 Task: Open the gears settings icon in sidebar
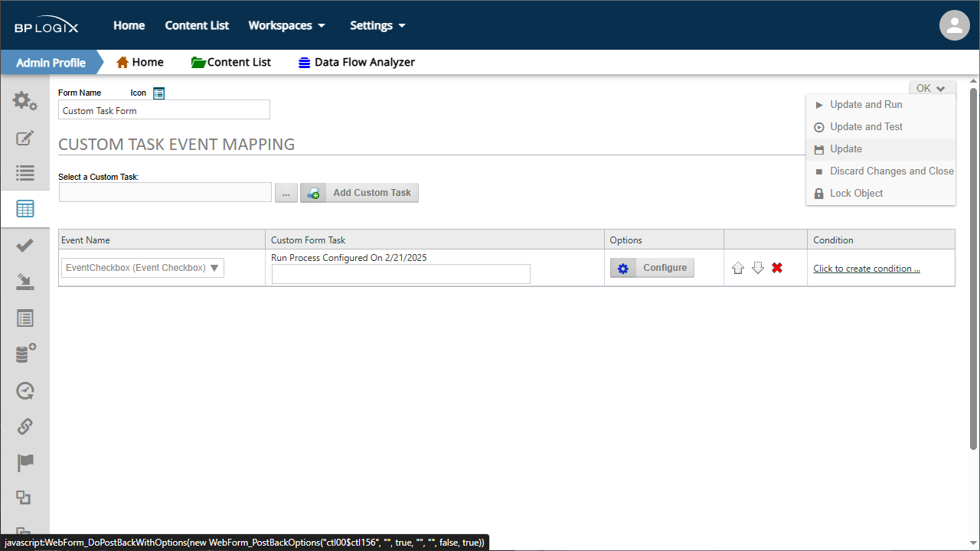click(x=24, y=100)
